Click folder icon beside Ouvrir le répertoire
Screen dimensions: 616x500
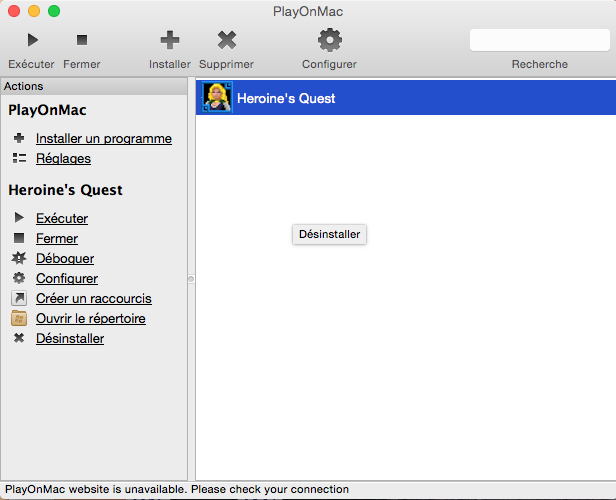[19, 318]
